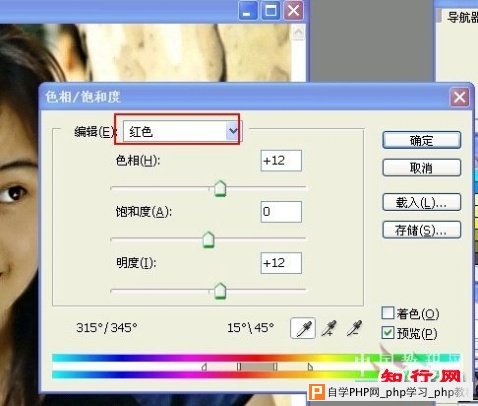The image size is (478, 406).
Task: Click the document window minimize icon
Action: point(248,11)
